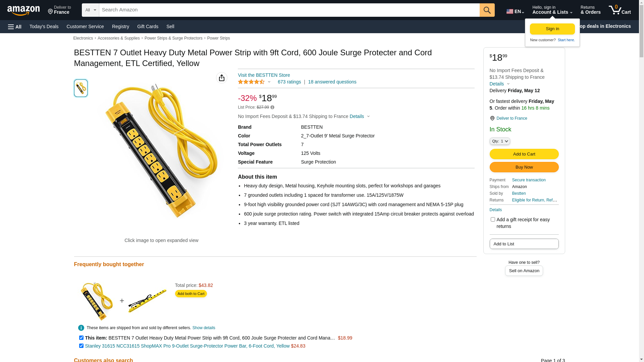Screen dimensions: 644x362
Task: Open the Gift Cards navigation item
Action: pos(148,26)
